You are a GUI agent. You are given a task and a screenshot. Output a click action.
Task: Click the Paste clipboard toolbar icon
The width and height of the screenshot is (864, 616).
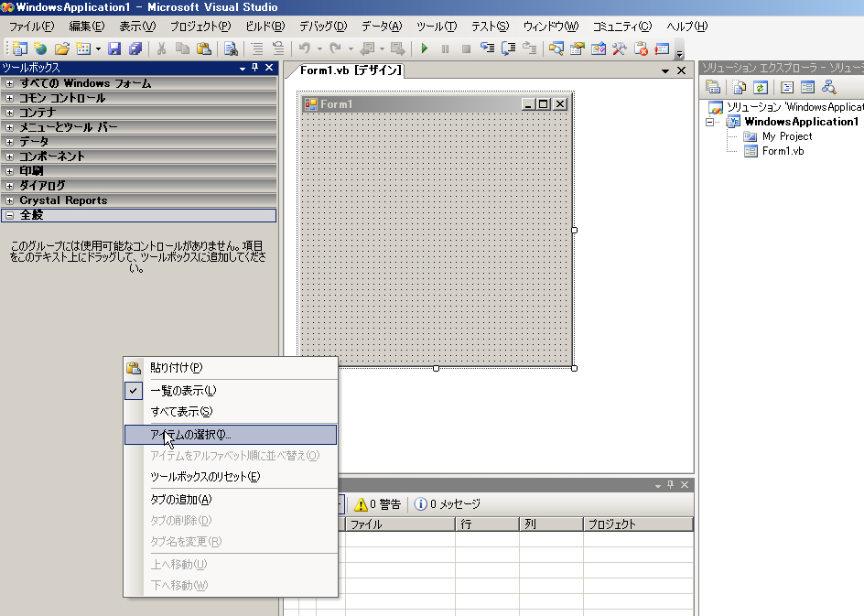[x=204, y=49]
